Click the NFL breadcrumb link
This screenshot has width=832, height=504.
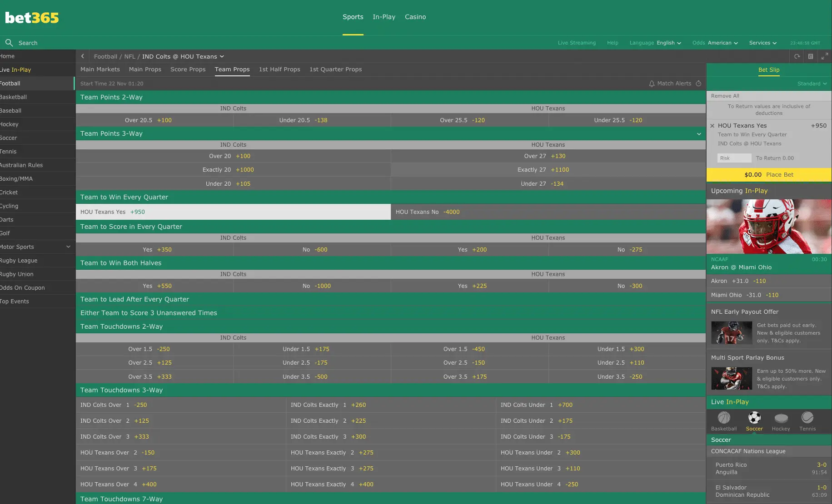click(x=130, y=56)
